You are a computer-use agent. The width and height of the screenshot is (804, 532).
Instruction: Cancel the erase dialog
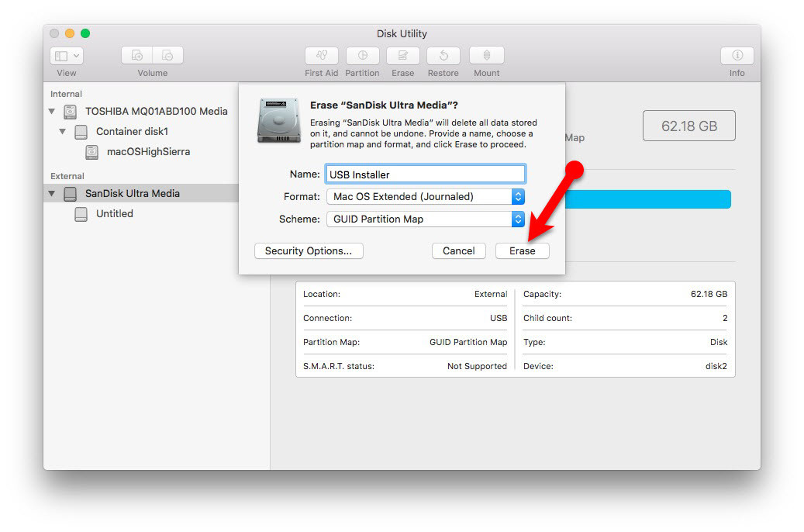click(459, 250)
